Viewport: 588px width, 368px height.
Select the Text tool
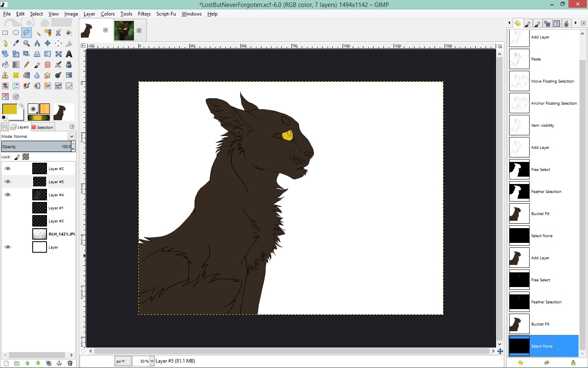pyautogui.click(x=69, y=54)
